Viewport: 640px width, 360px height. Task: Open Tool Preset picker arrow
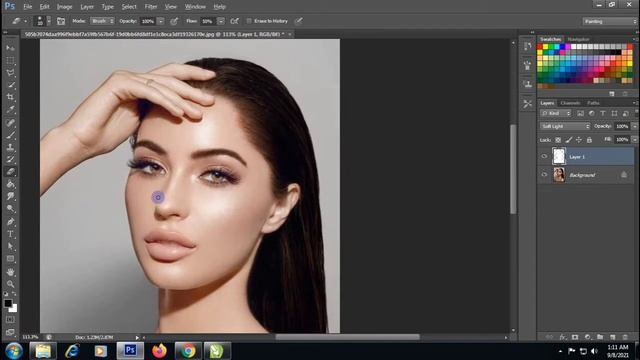25,21
